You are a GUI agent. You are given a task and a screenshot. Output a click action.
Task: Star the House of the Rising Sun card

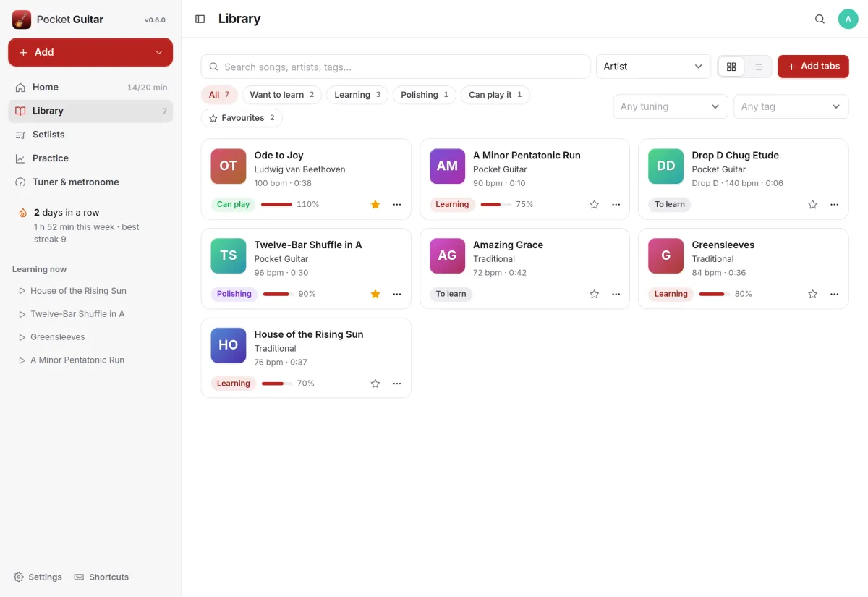[375, 384]
